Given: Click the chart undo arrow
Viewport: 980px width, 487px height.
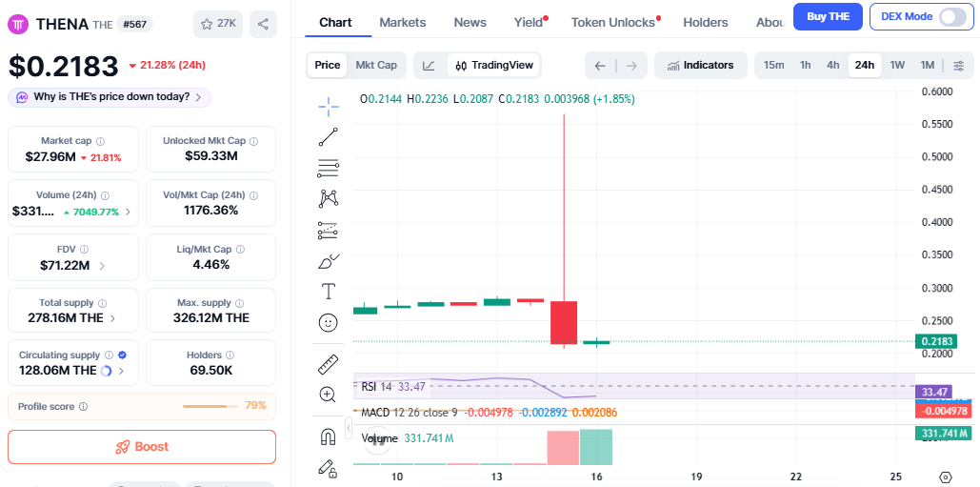Looking at the screenshot, I should point(600,66).
